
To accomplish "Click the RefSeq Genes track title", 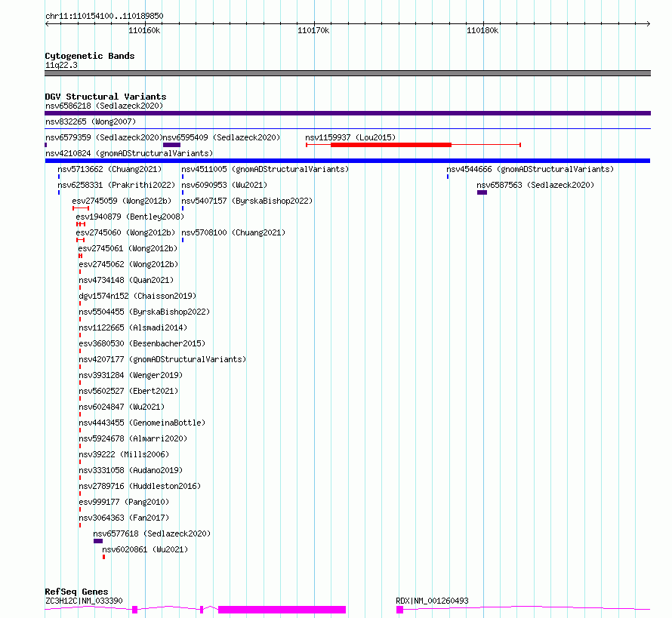I will point(76,592).
